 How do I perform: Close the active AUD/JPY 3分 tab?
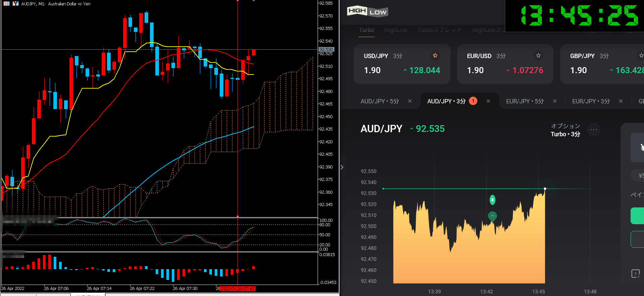coord(488,101)
